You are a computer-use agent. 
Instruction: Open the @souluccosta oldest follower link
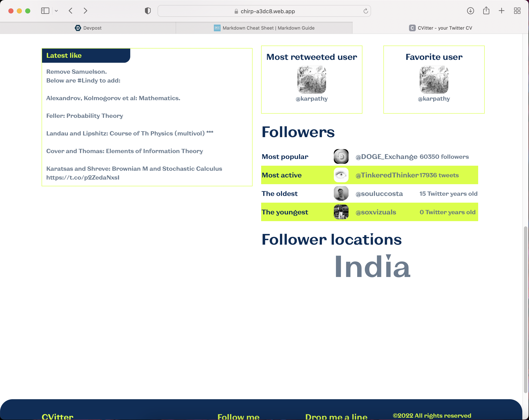(379, 194)
